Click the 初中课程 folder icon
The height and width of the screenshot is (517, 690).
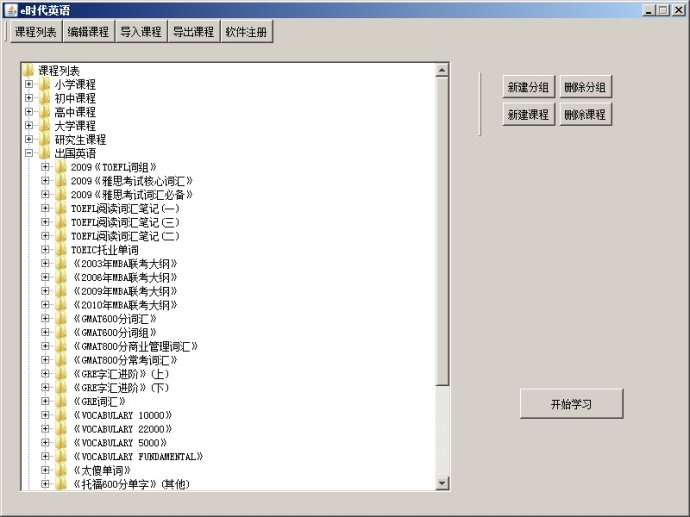pyautogui.click(x=44, y=98)
